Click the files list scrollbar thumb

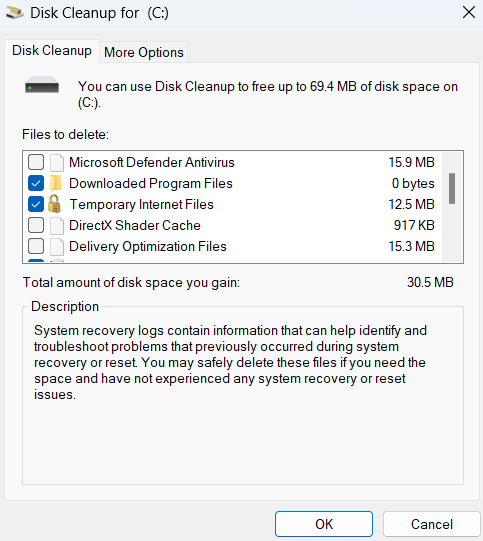(452, 188)
